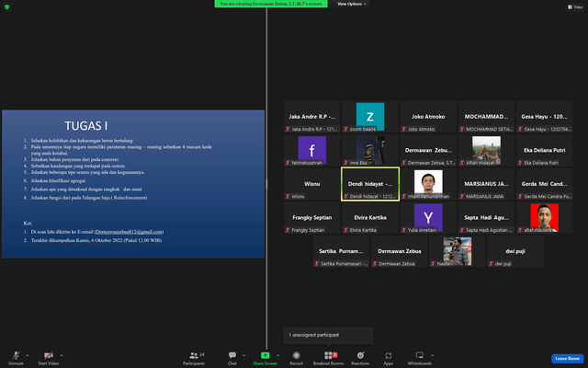Select Dermawan Zebua, S.T. participant tile
Image resolution: width=588 pixels, height=368 pixels.
click(x=428, y=150)
